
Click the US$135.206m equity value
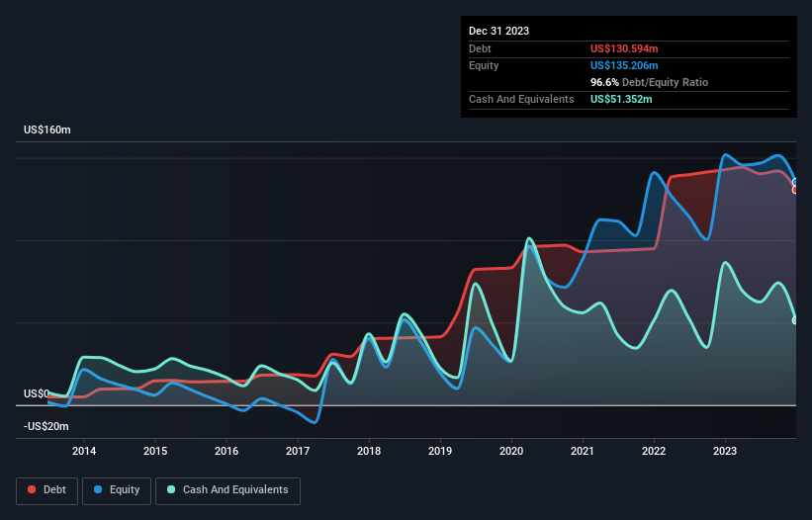(624, 65)
